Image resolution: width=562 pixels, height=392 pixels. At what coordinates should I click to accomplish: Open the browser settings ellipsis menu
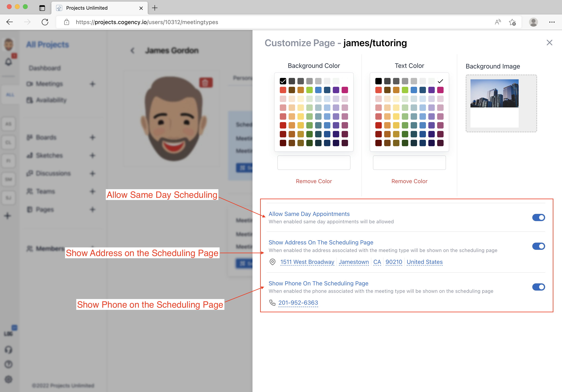pos(552,22)
